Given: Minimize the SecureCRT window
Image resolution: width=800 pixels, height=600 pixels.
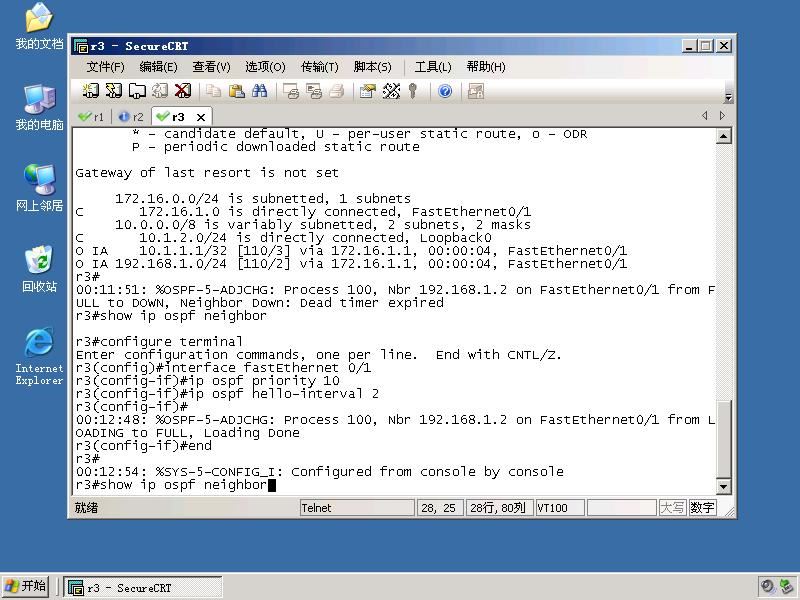Looking at the screenshot, I should [x=689, y=46].
